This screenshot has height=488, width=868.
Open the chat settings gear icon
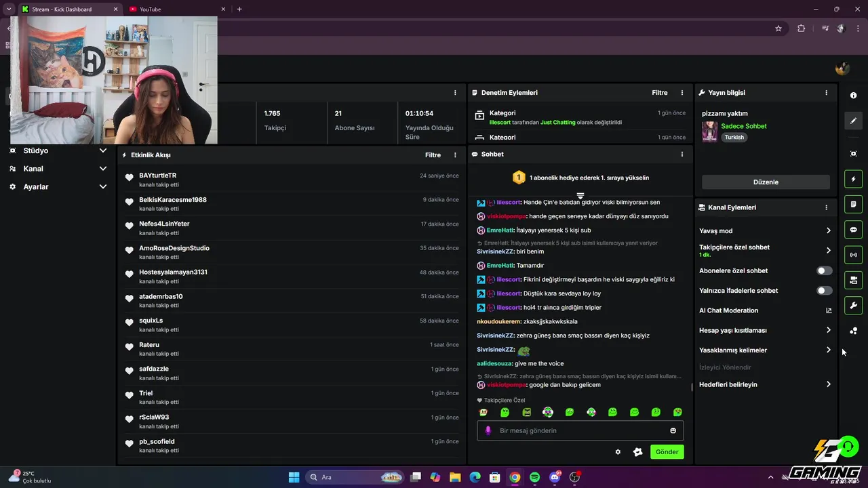point(618,452)
